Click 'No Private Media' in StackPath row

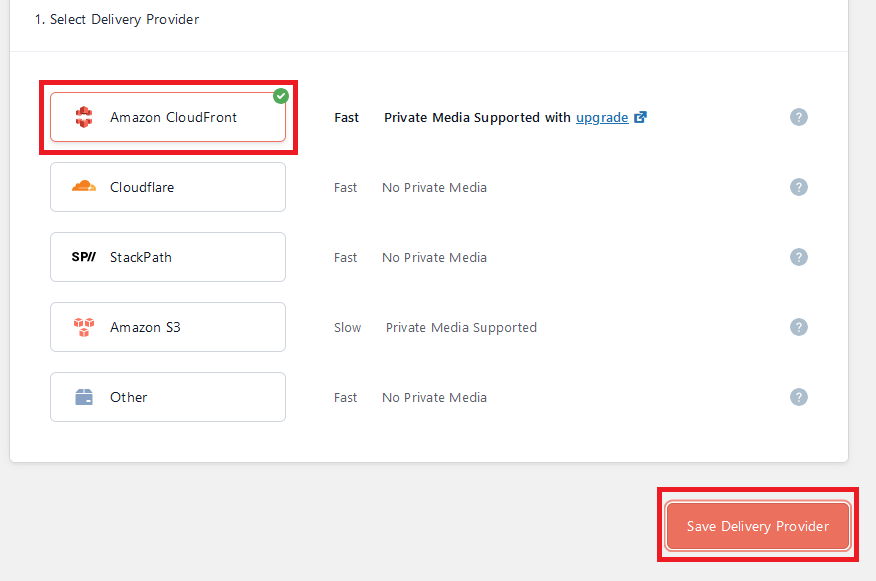point(435,258)
